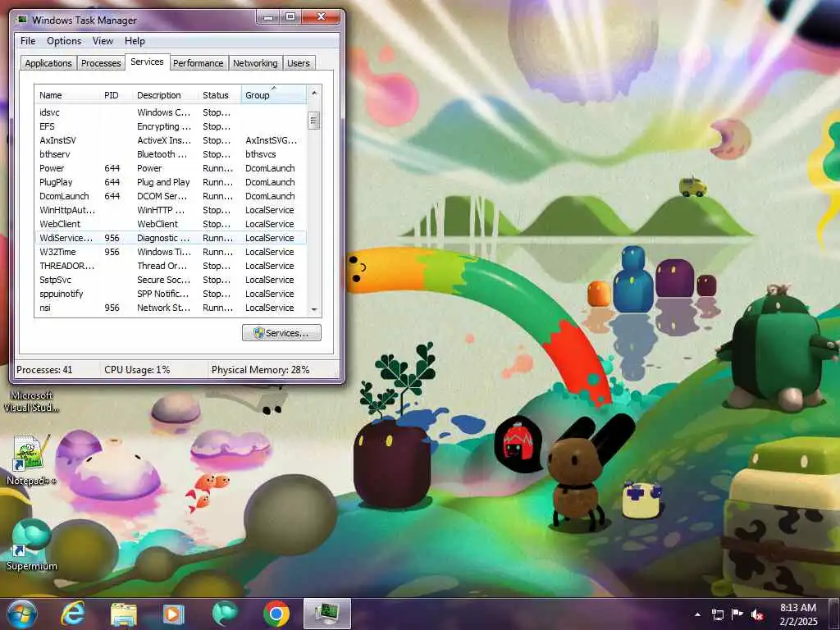The width and height of the screenshot is (840, 630).
Task: Click the Task Manager title bar icon
Action: (22, 20)
